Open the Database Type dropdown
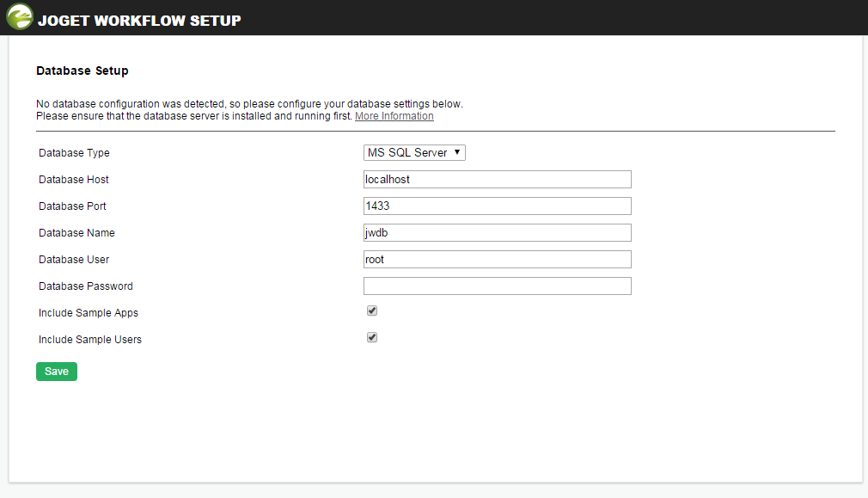Screen dimensions: 868x498 [414, 152]
